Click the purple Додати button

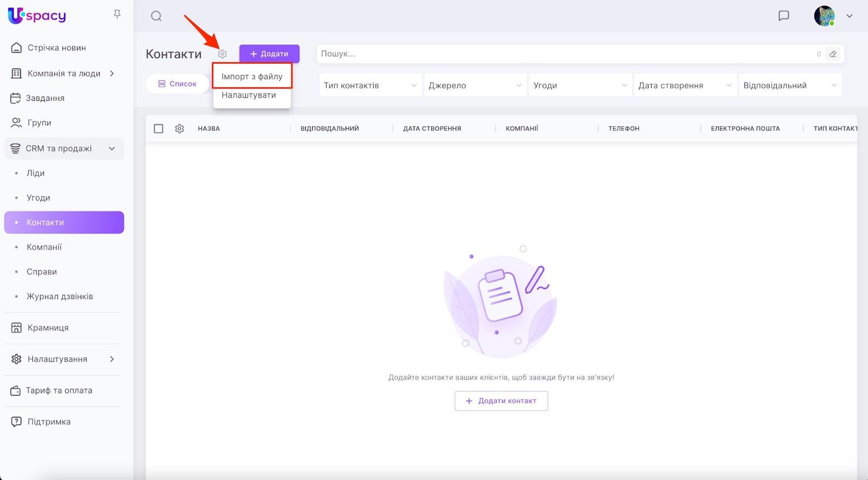269,54
